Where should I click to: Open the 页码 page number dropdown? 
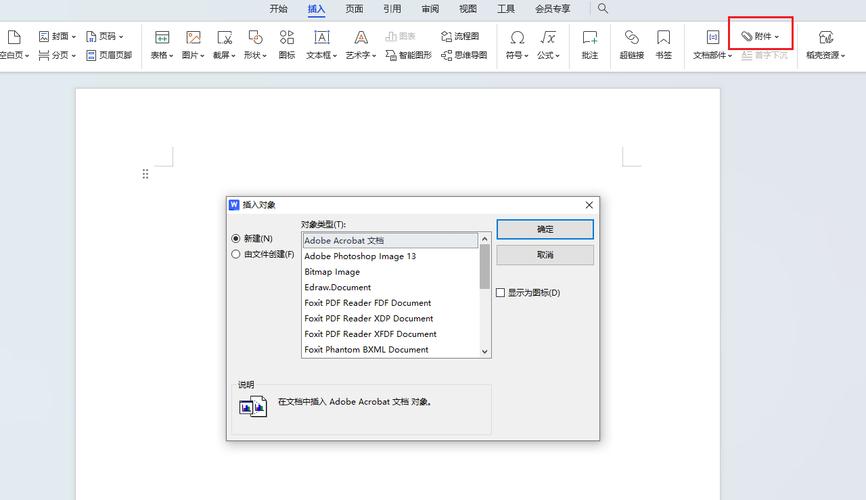(104, 36)
